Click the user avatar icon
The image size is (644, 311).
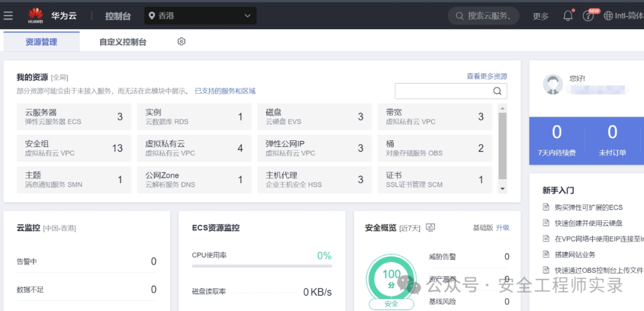(x=553, y=85)
